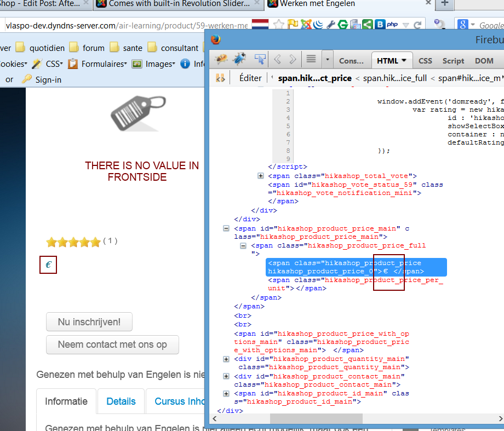The height and width of the screenshot is (431, 504).
Task: Go forward in Firebug history
Action: tap(293, 59)
